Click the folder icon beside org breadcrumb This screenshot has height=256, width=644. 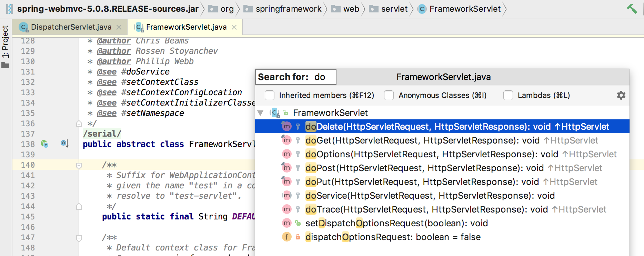tap(213, 9)
